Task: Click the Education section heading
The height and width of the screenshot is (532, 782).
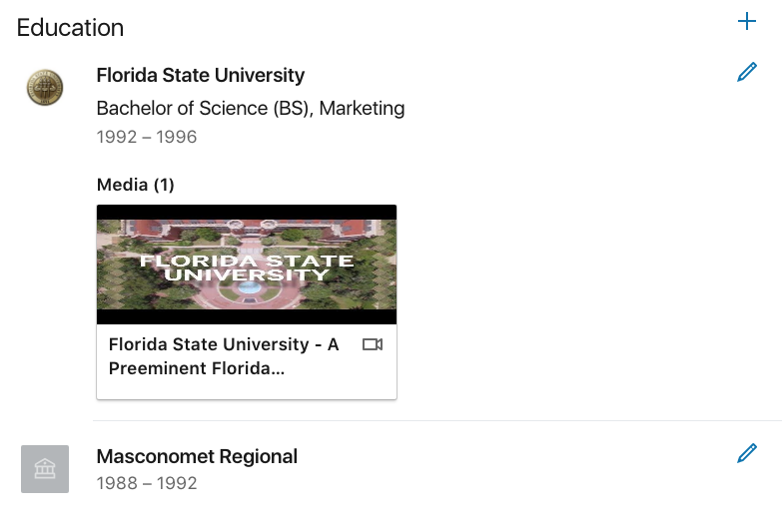Action: click(70, 27)
